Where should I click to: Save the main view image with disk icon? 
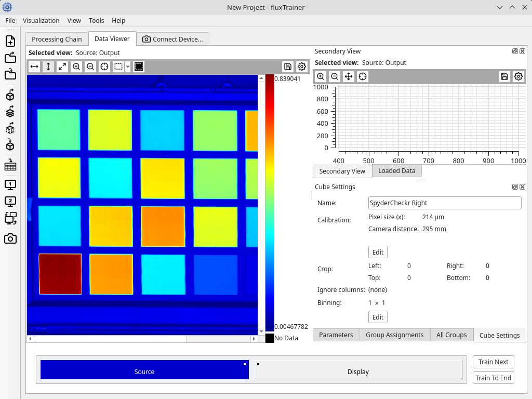tap(288, 66)
